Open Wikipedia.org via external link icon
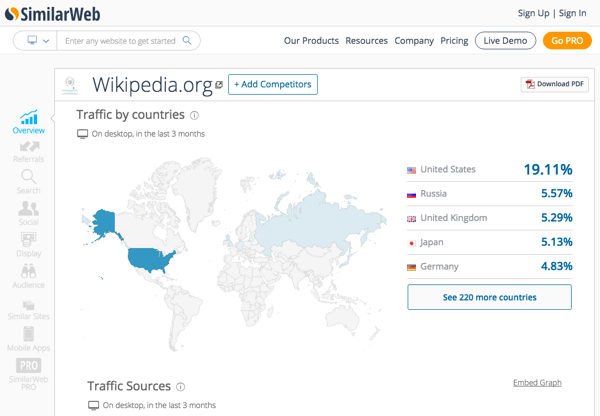 [x=219, y=85]
